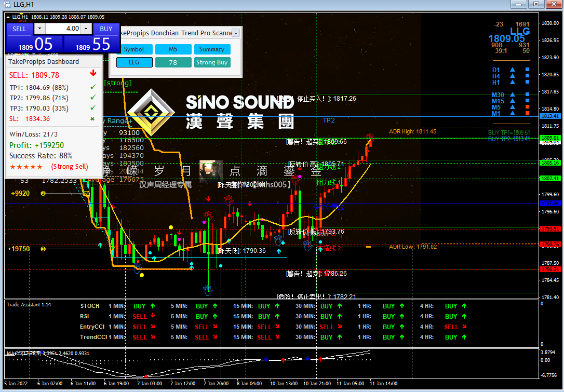Click the Profit: +159250 text
The image size is (564, 392).
point(37,145)
